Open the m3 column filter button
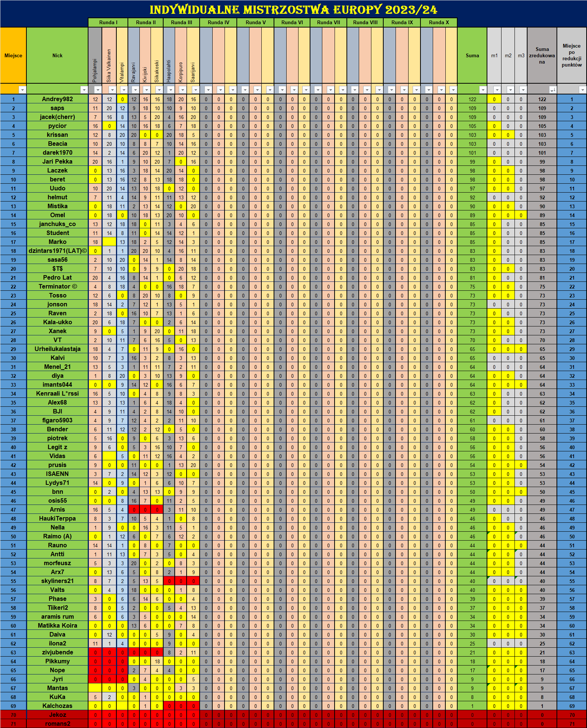Screen dimensions: 587x728 (x=523, y=90)
